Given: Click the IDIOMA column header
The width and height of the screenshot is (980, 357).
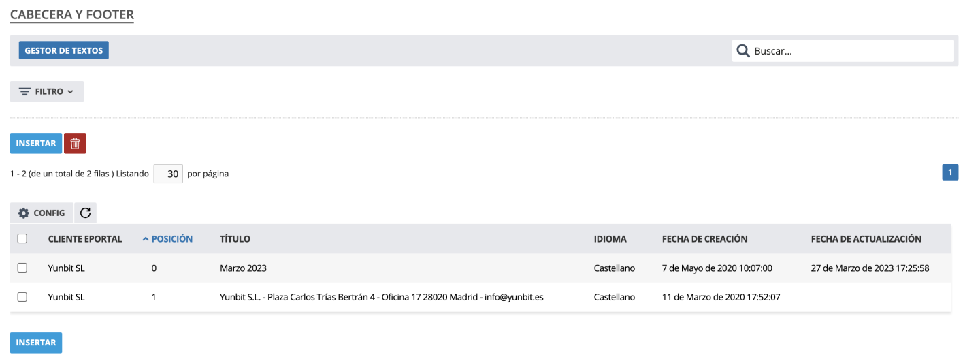Looking at the screenshot, I should click(610, 239).
